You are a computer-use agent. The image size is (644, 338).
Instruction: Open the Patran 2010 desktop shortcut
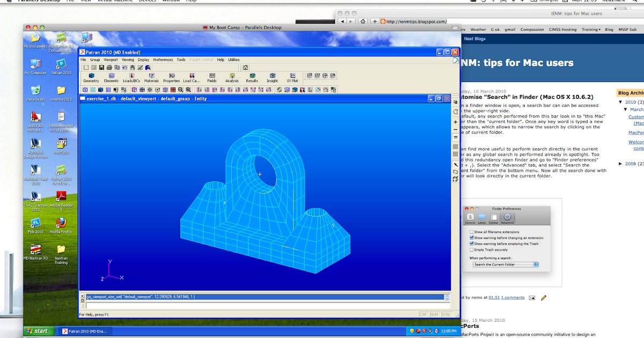coord(61,67)
